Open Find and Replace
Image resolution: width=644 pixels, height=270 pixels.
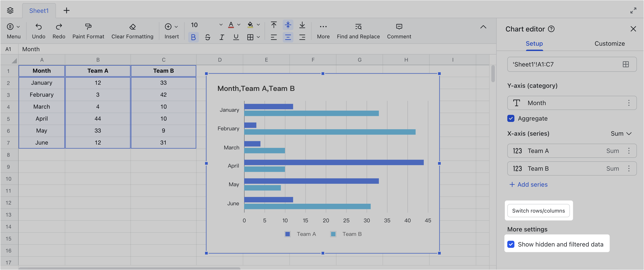point(358,30)
